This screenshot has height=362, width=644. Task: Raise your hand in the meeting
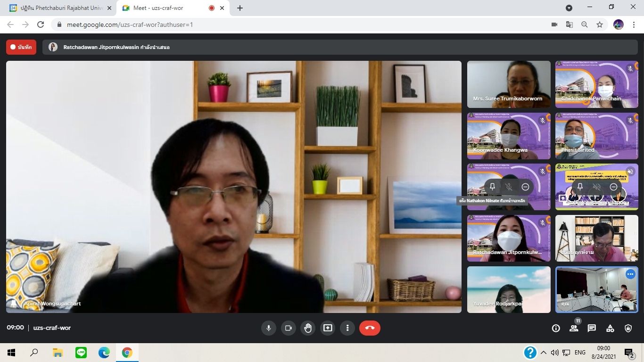pos(308,328)
